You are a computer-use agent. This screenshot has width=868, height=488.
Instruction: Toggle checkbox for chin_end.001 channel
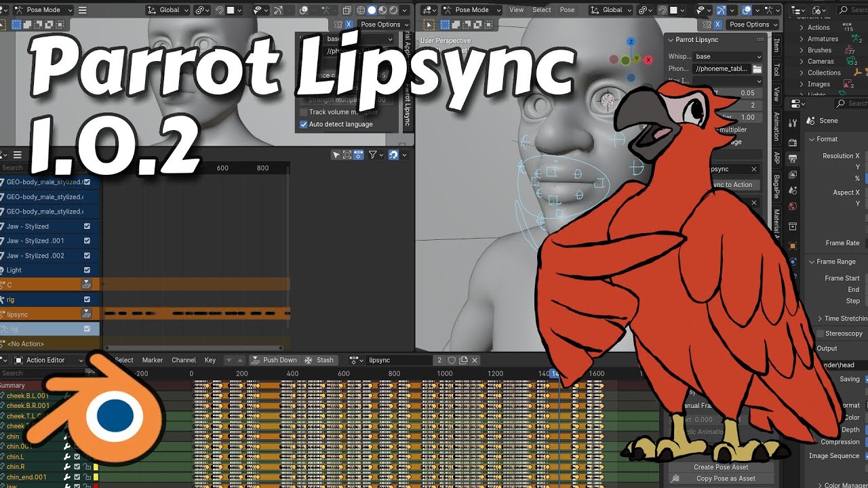click(x=77, y=477)
